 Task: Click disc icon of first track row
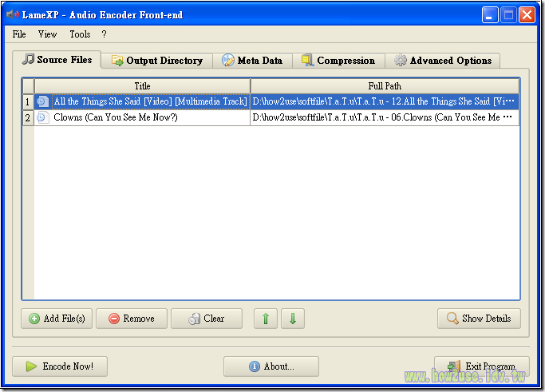[x=42, y=101]
